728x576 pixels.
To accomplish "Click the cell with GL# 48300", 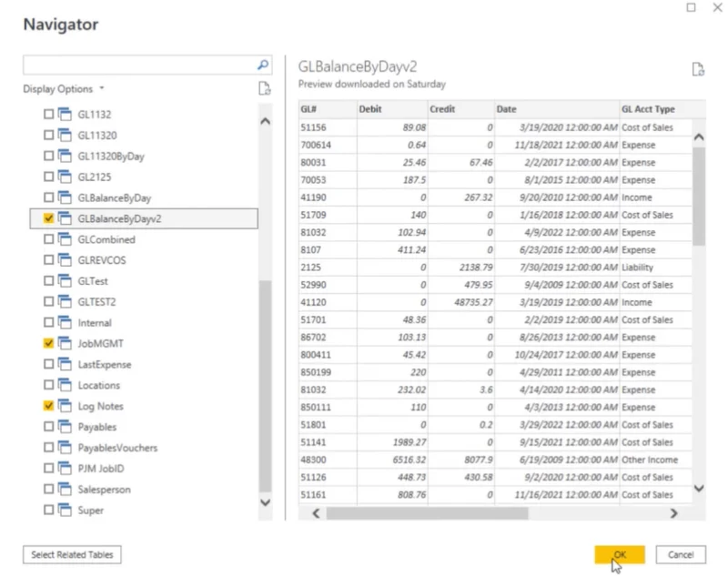I will tap(328, 460).
